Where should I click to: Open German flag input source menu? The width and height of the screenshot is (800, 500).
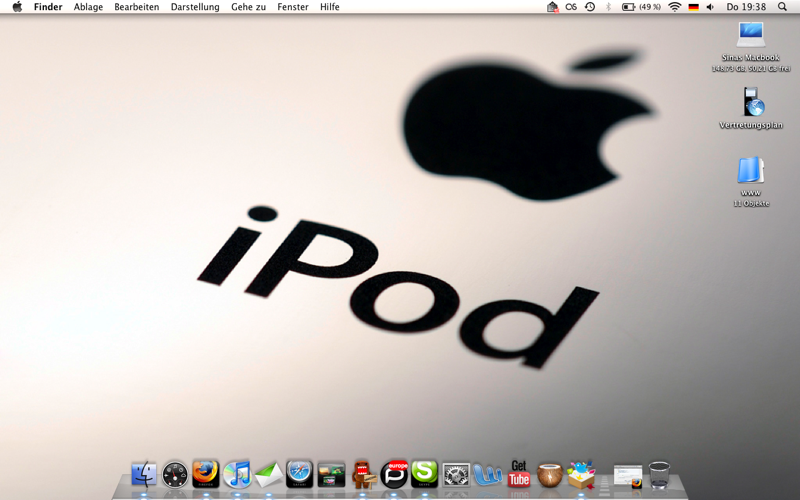693,7
